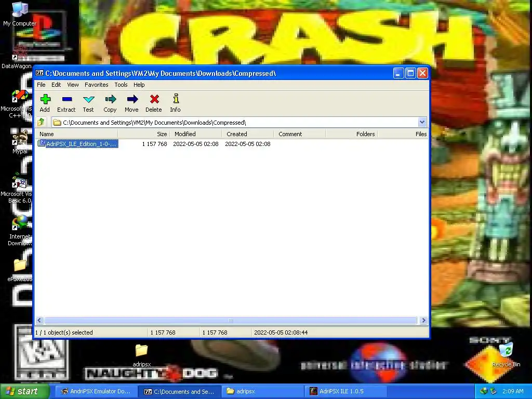This screenshot has width=532, height=399.
Task: Open the Edit menu
Action: coord(56,85)
